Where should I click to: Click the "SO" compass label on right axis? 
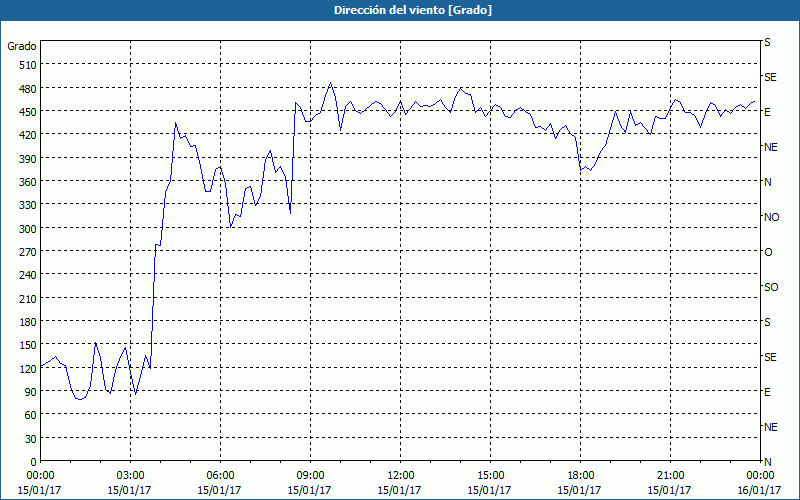[771, 287]
